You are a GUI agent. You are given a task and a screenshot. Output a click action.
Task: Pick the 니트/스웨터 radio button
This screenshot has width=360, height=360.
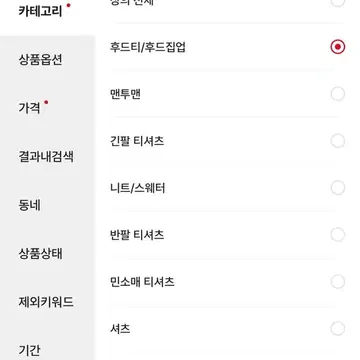(338, 188)
